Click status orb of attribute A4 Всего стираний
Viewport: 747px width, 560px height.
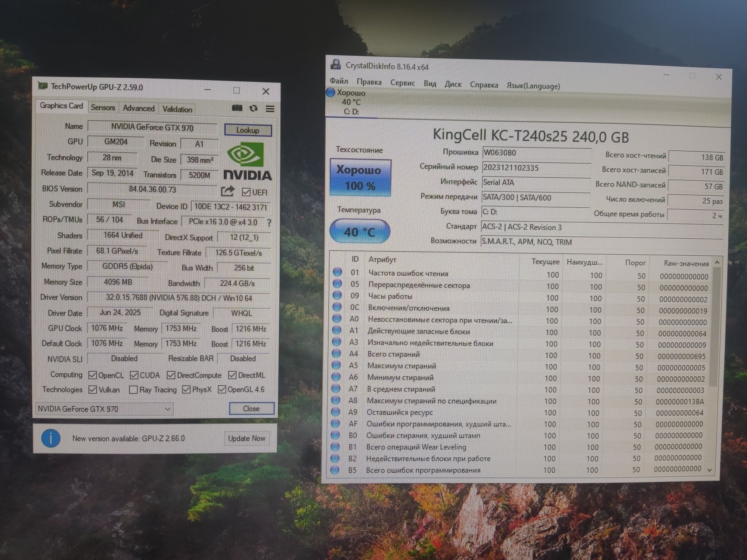tap(337, 353)
